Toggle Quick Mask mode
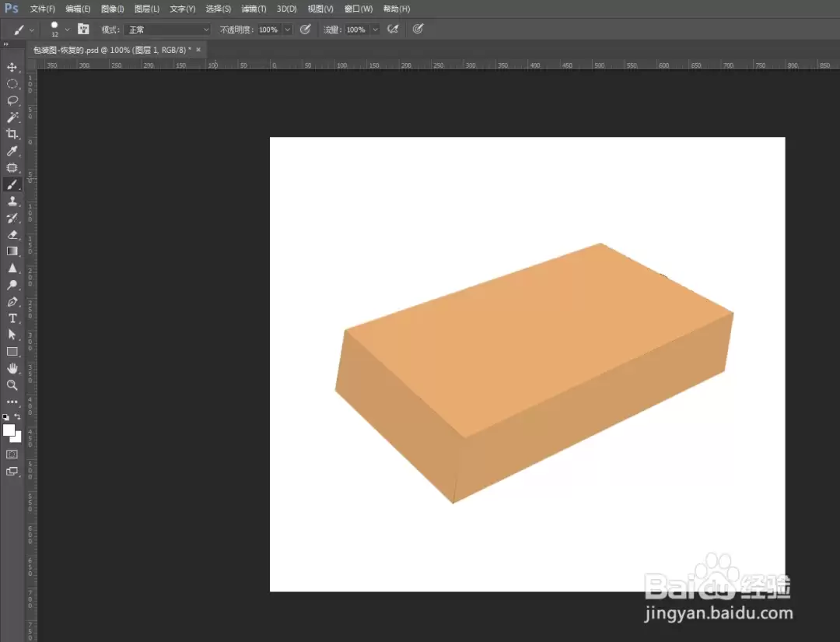The width and height of the screenshot is (840, 642). pos(12,454)
